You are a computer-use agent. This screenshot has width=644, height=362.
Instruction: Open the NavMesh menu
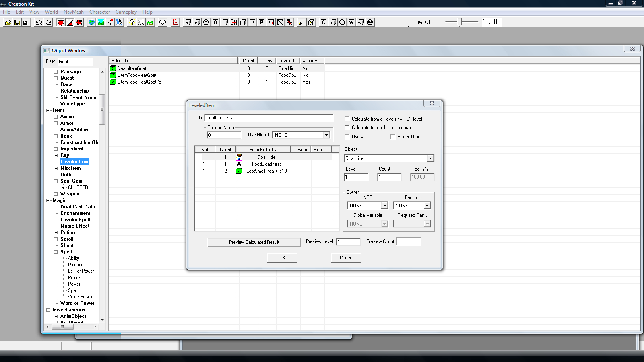(73, 12)
